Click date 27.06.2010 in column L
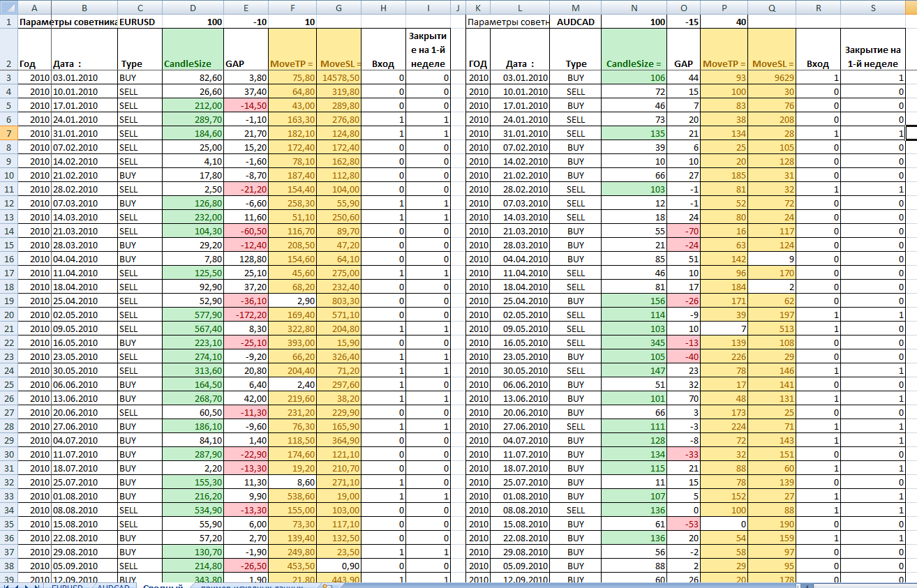 coord(520,426)
